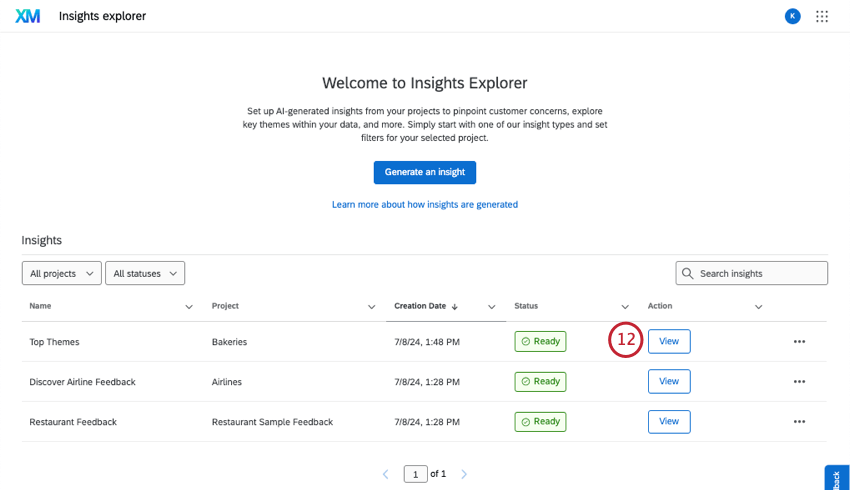The image size is (850, 490).
Task: Open the All statuses dropdown
Action: (145, 273)
